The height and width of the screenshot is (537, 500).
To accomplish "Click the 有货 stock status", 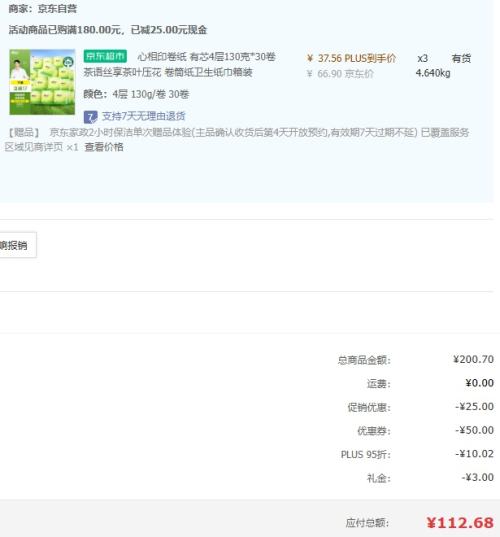I will (x=461, y=59).
